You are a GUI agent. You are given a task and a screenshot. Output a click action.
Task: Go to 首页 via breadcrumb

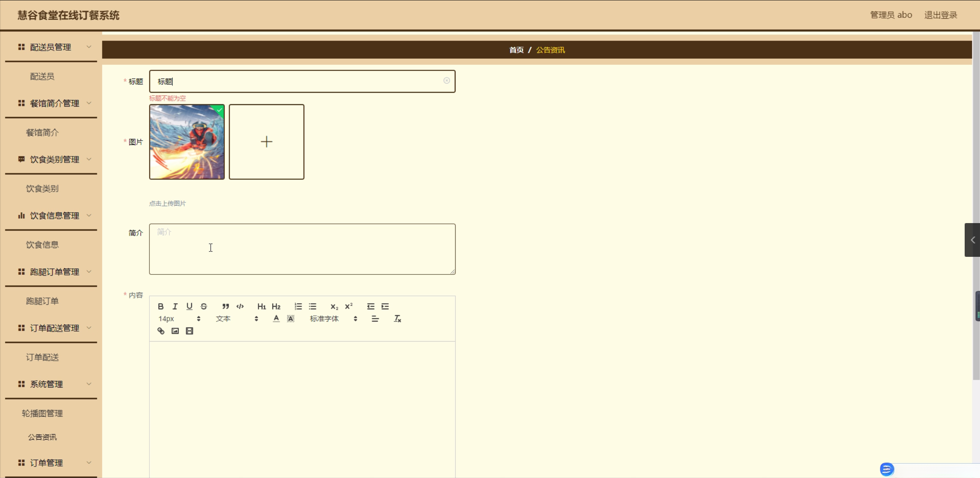click(516, 50)
